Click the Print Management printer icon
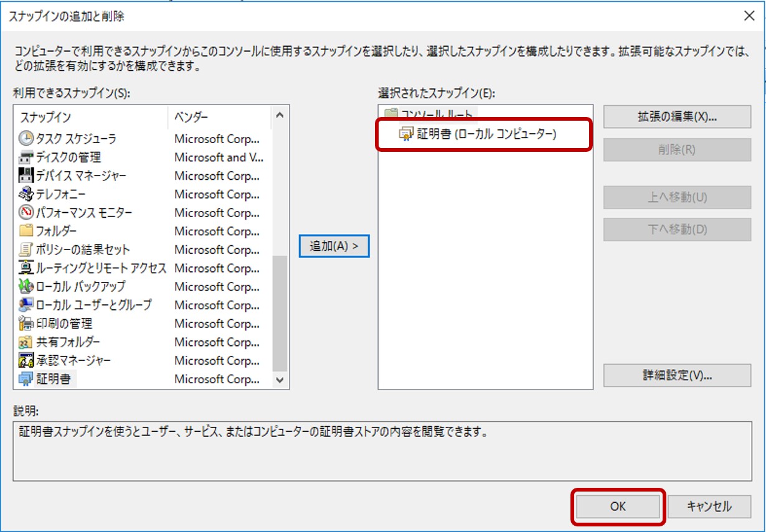Screen dimensions: 766x532 pyautogui.click(x=26, y=324)
